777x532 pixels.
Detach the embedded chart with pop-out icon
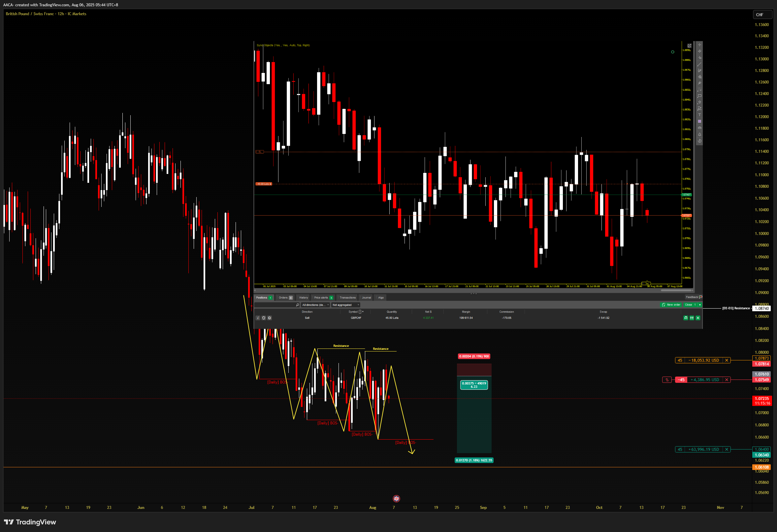pyautogui.click(x=690, y=46)
